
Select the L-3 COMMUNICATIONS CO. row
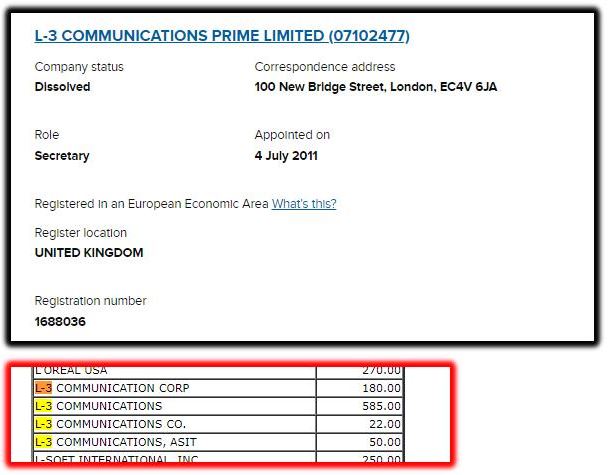click(x=218, y=424)
